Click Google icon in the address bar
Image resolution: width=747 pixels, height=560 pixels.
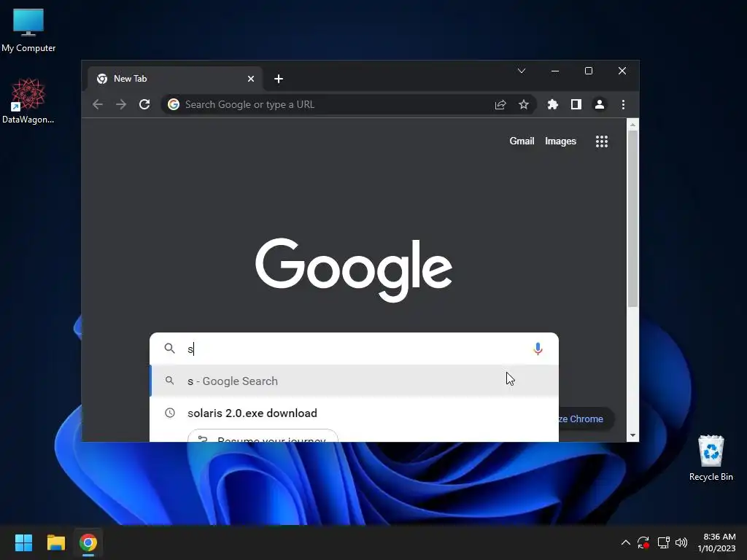(x=174, y=104)
